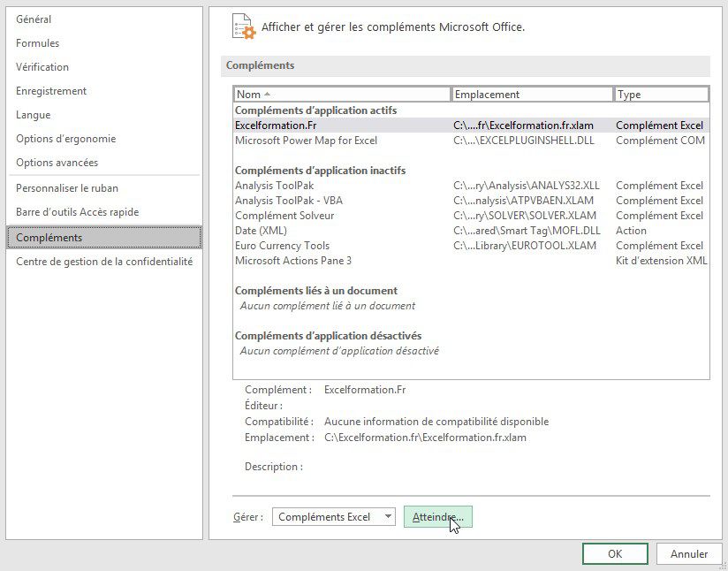Click the Compléments d'application actifs heading
Screen dimensions: 728x571
coord(315,110)
